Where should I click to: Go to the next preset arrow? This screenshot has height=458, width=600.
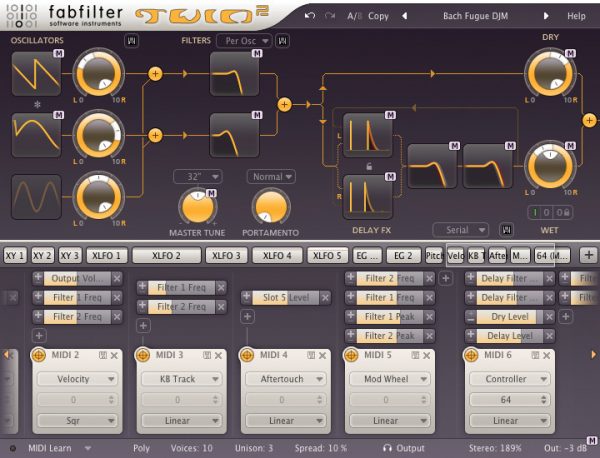click(546, 16)
